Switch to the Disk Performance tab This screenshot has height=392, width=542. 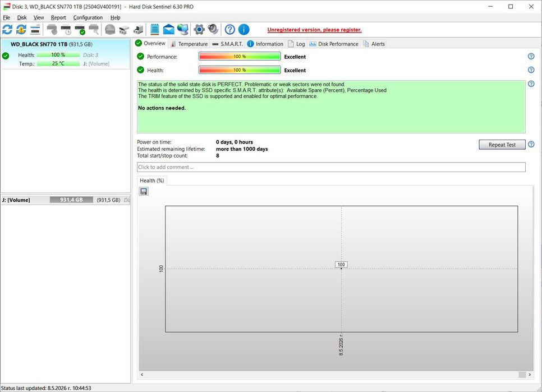(x=334, y=44)
